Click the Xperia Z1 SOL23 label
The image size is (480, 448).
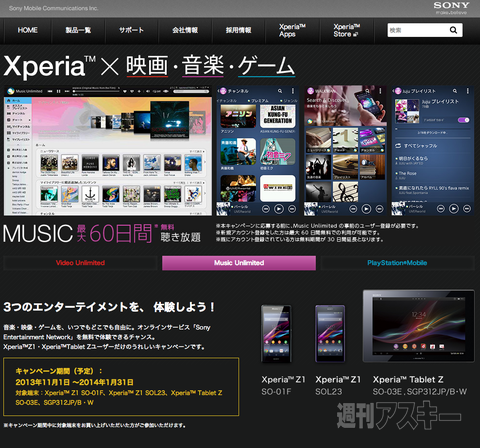point(338,385)
